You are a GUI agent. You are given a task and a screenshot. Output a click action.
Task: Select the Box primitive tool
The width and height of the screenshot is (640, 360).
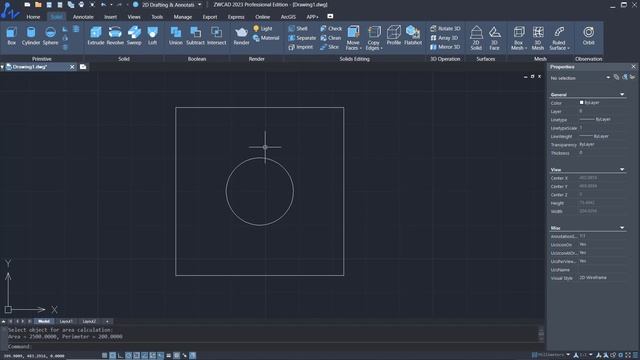pyautogui.click(x=11, y=36)
